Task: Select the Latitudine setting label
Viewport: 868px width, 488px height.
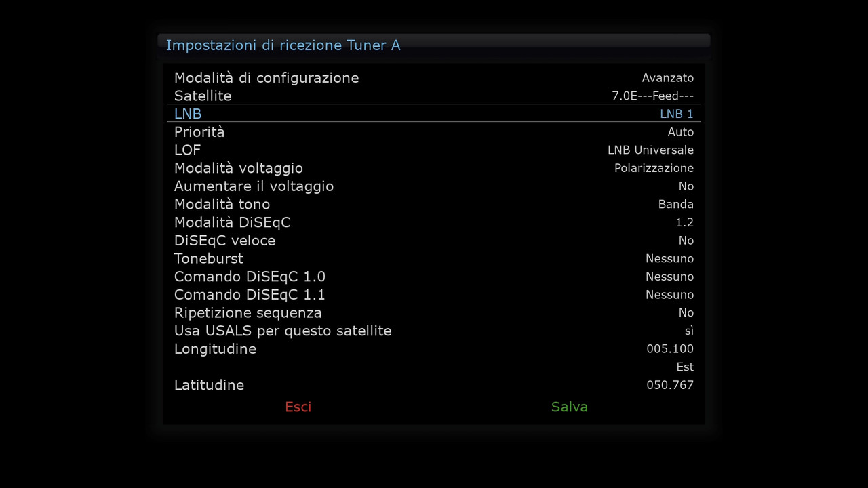Action: point(209,385)
